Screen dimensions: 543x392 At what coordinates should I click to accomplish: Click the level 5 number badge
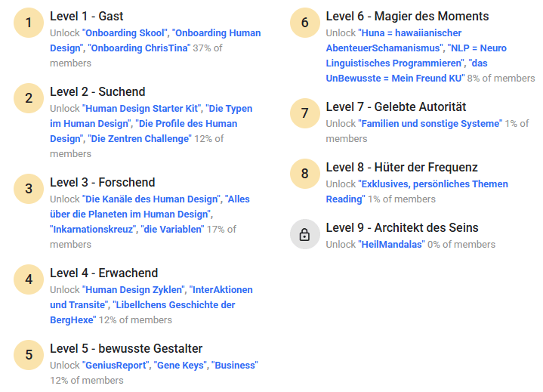(x=29, y=355)
